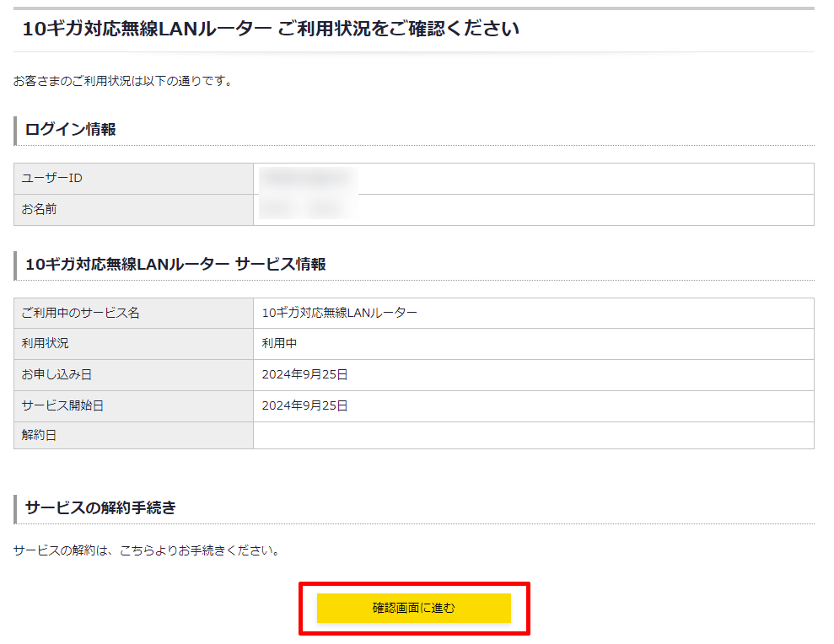
Task: Click the service name value in the table
Action: point(339,313)
